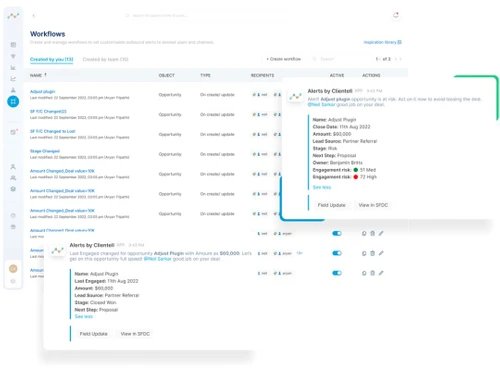The image size is (500, 375).
Task: Click the orange profile avatar in sidebar
Action: point(13,269)
